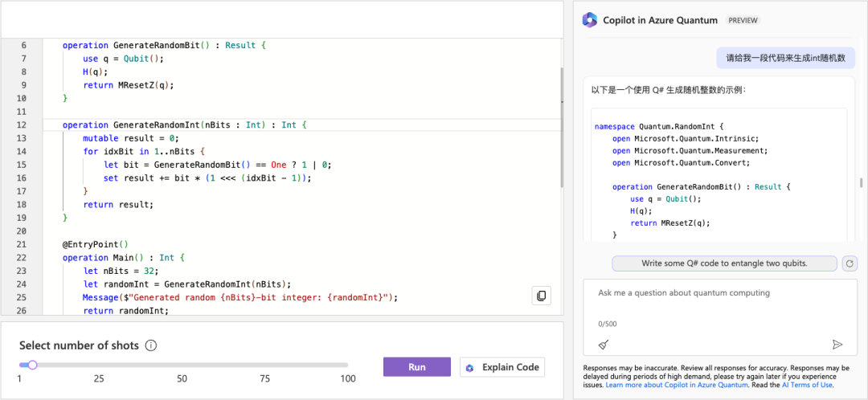Set the shots slider near the 50 mark
The image size is (868, 400).
tap(182, 365)
